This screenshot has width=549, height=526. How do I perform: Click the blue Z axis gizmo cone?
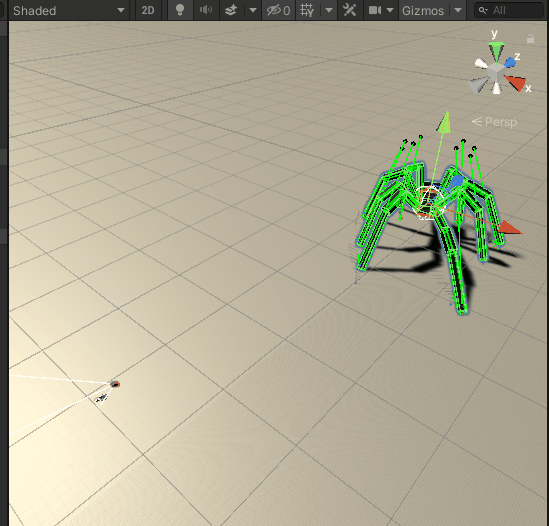point(510,63)
